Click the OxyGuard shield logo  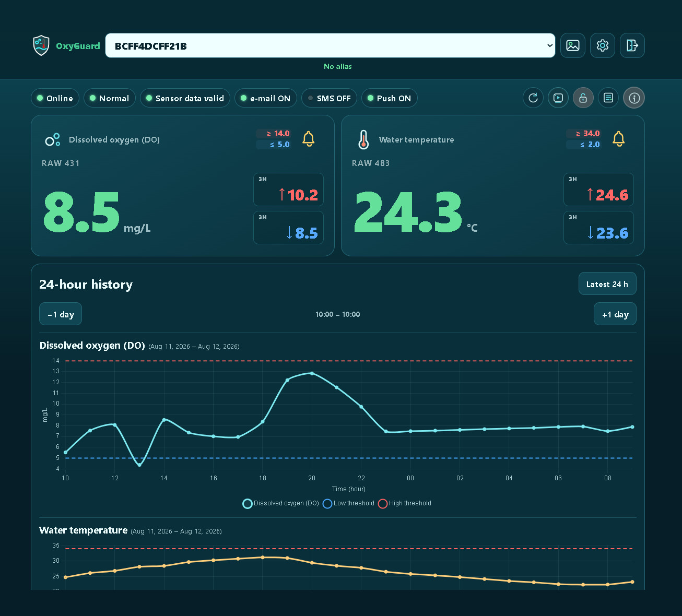click(41, 45)
